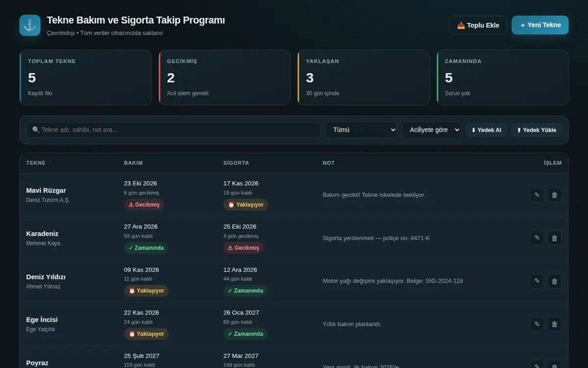Screen dimensions: 588x368
Task: Edit the Deniz Yıldızı boat entry
Action: pos(537,281)
